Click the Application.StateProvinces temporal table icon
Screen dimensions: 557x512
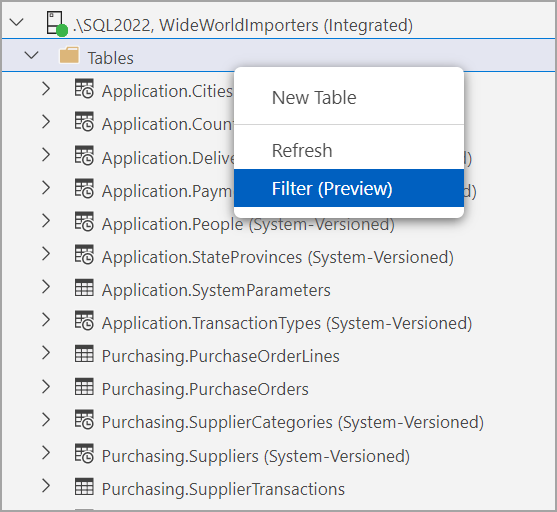[84, 254]
